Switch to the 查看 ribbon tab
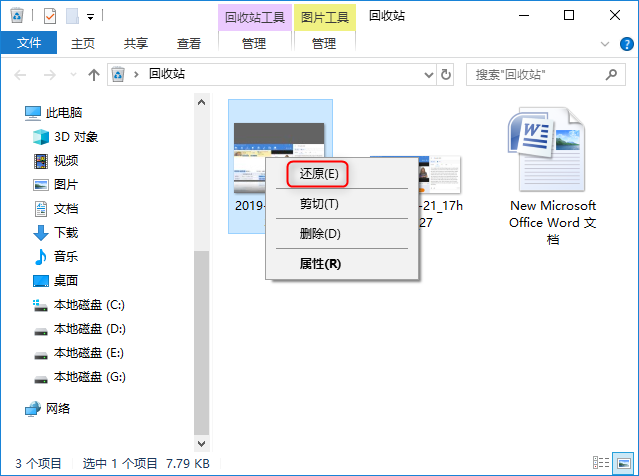Viewport: 639px width, 476px height. pyautogui.click(x=188, y=44)
